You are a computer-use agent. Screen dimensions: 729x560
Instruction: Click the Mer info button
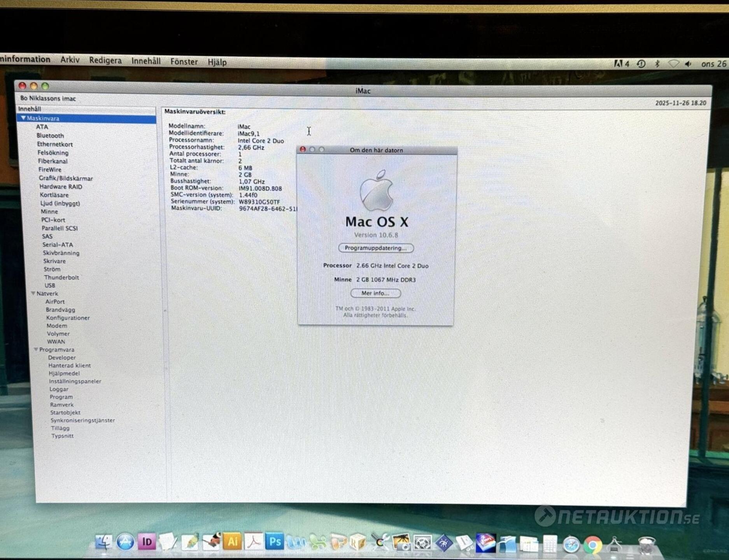pyautogui.click(x=375, y=293)
